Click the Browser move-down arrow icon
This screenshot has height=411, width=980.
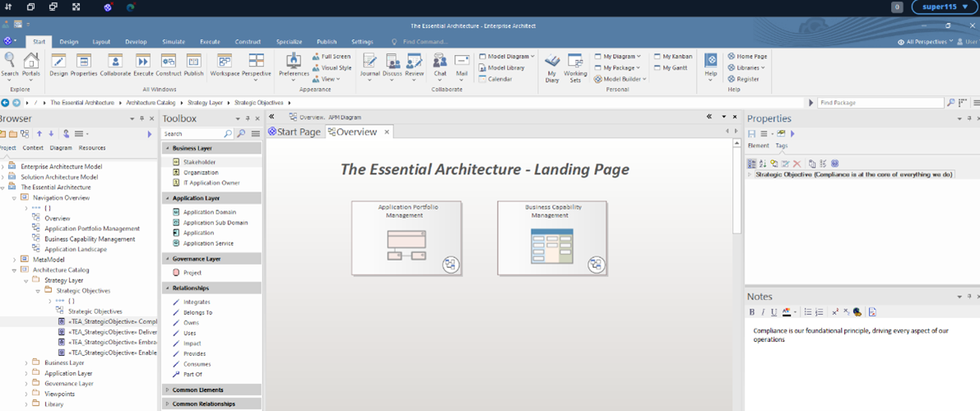(51, 134)
